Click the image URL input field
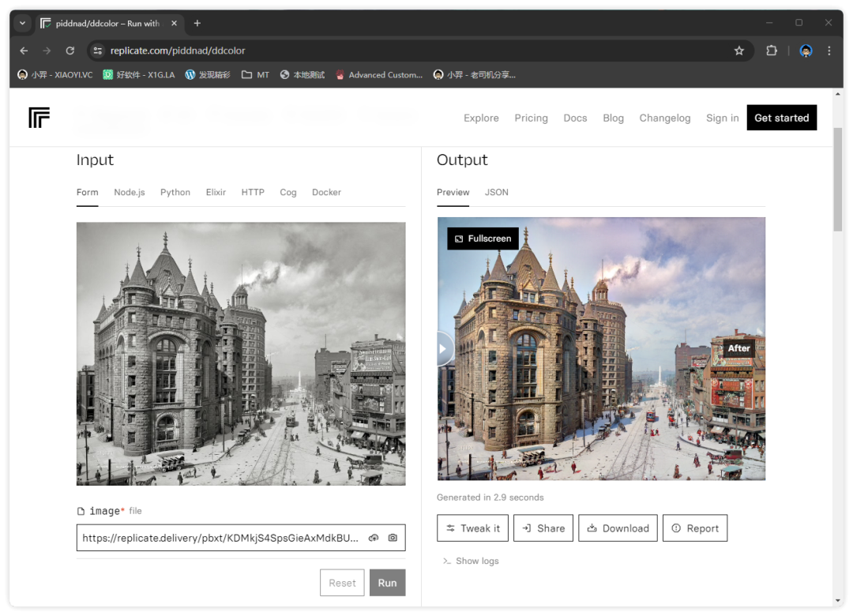This screenshot has width=853, height=616. pos(221,538)
